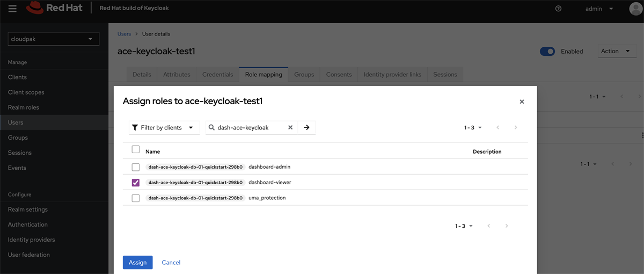Open Sessions in the sidebar
The width and height of the screenshot is (644, 274).
(x=54, y=153)
